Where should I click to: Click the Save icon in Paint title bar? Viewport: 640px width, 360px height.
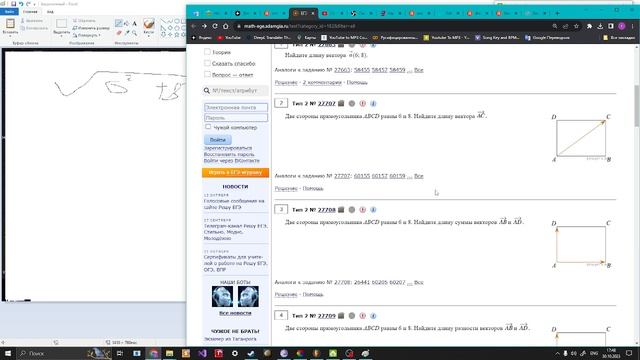click(x=13, y=4)
